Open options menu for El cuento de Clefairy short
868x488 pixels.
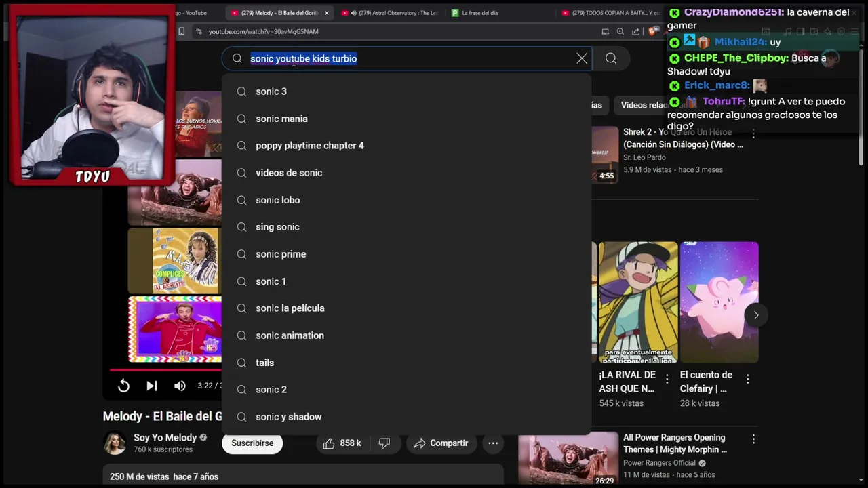[747, 380]
